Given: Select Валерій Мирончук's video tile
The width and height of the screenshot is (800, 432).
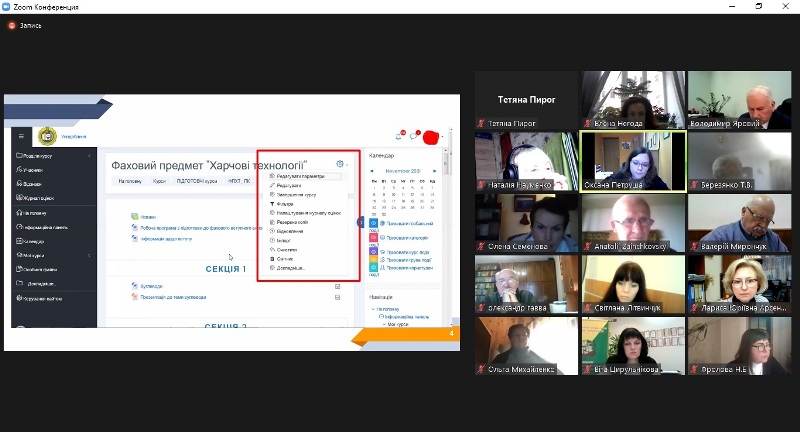Looking at the screenshot, I should click(739, 223).
